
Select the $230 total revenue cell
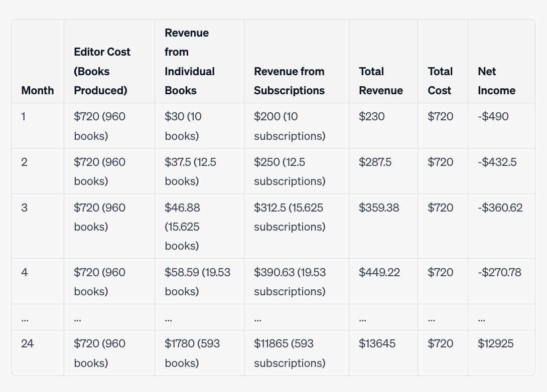pos(372,117)
